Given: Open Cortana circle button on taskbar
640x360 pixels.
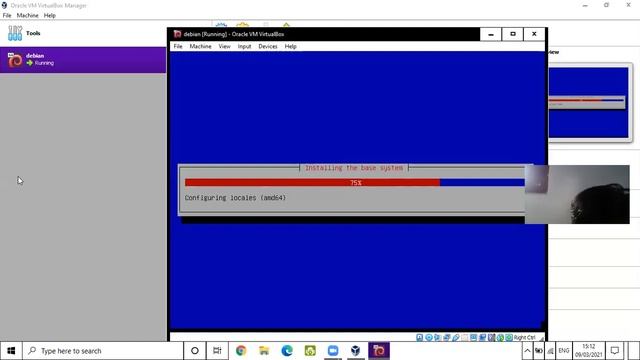Looking at the screenshot, I should coord(195,351).
